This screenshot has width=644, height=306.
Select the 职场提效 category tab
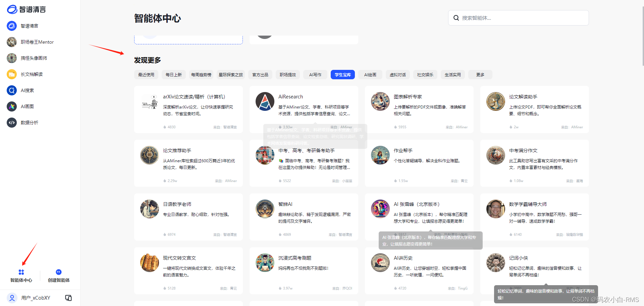[x=288, y=75]
